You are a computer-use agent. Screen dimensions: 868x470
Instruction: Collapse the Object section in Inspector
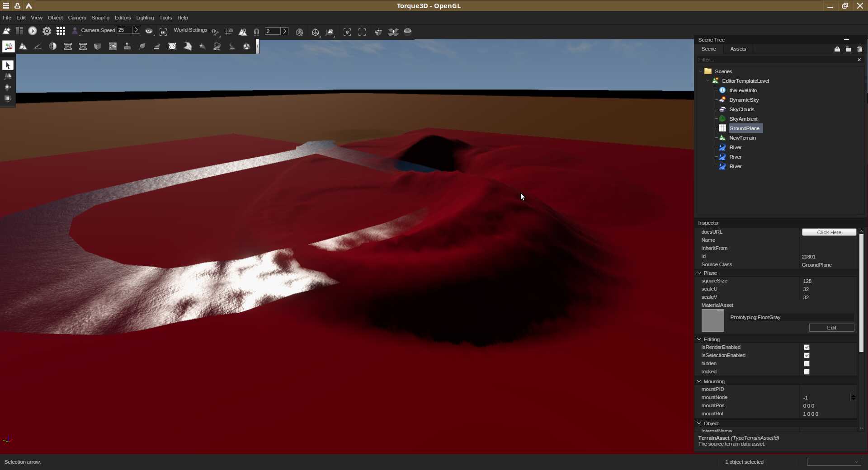click(x=699, y=423)
